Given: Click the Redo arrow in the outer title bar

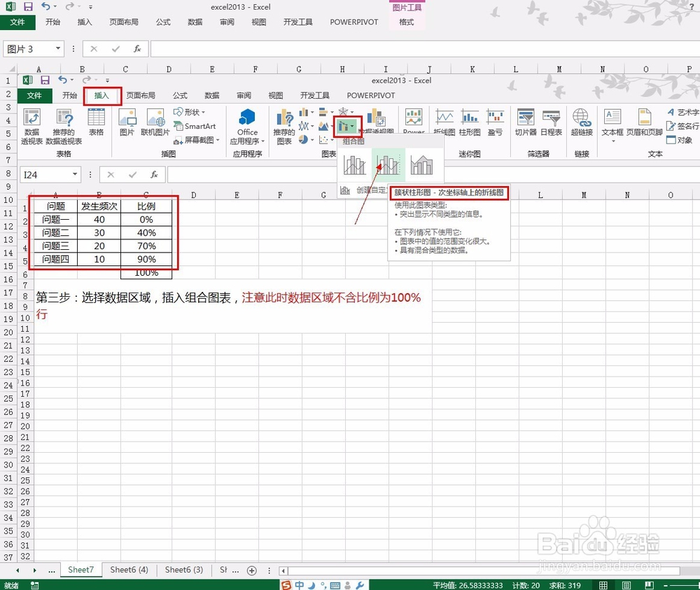Looking at the screenshot, I should tap(69, 6).
